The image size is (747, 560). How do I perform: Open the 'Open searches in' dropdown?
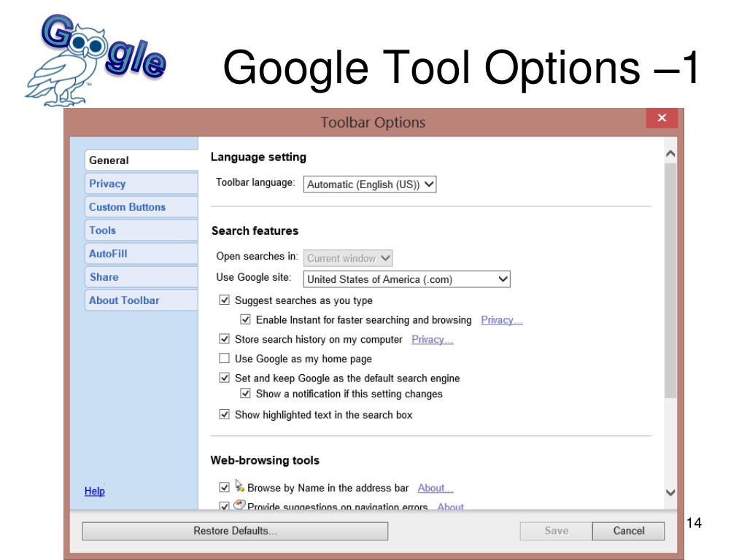348,258
